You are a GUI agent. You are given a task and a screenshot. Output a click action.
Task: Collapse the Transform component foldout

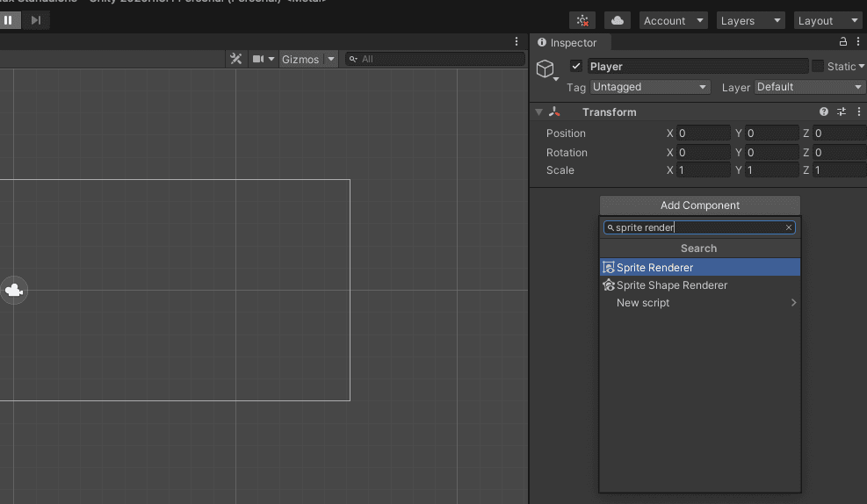click(539, 112)
